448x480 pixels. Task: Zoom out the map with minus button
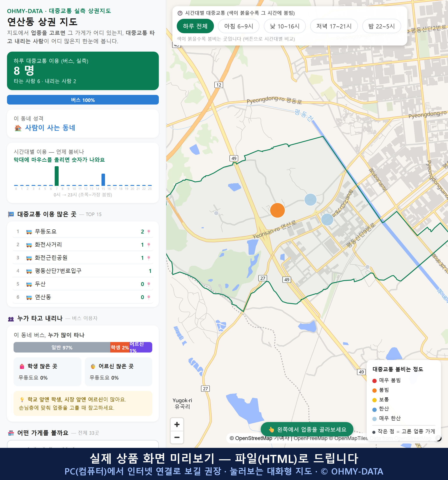pyautogui.click(x=177, y=437)
